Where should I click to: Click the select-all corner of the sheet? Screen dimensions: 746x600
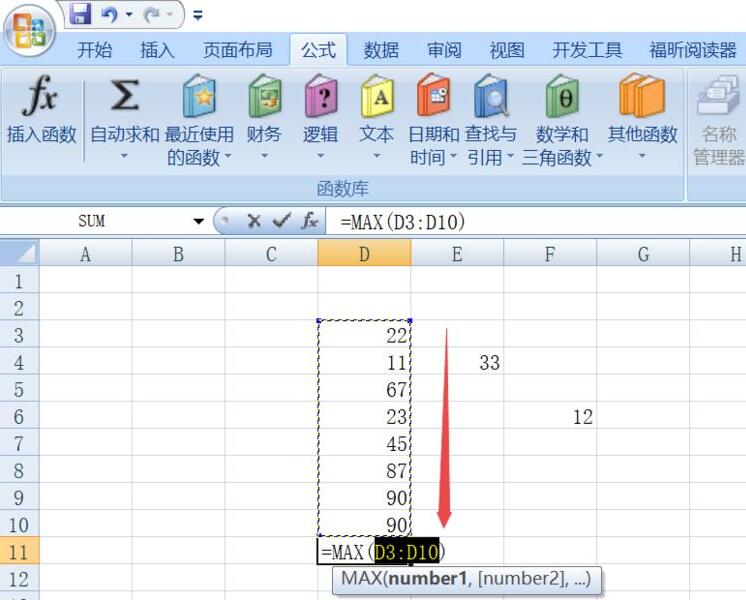coord(20,253)
